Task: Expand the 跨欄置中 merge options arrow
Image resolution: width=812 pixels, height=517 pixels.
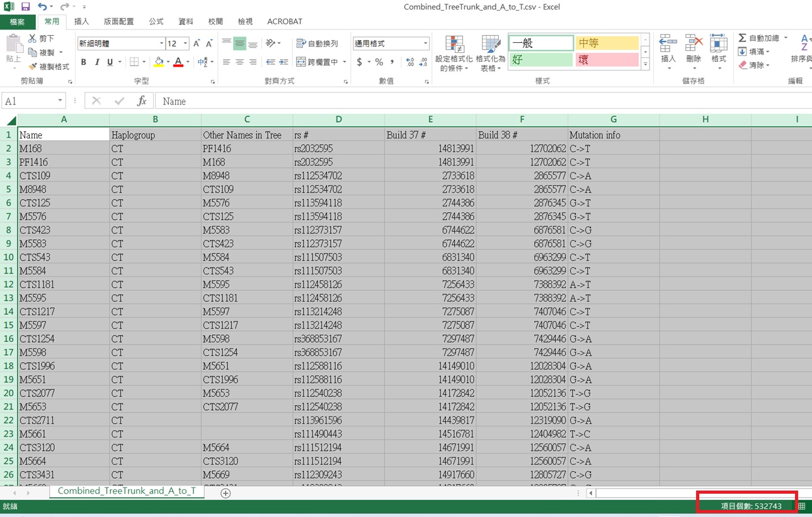Action: (345, 62)
